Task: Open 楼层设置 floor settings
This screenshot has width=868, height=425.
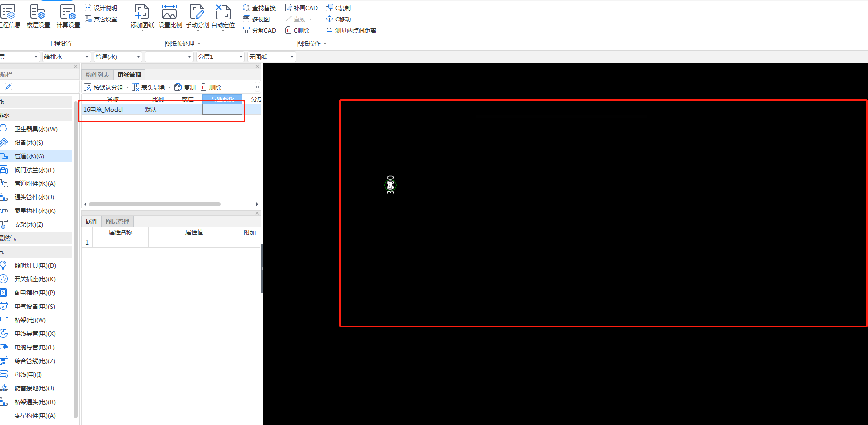Action: pos(39,16)
